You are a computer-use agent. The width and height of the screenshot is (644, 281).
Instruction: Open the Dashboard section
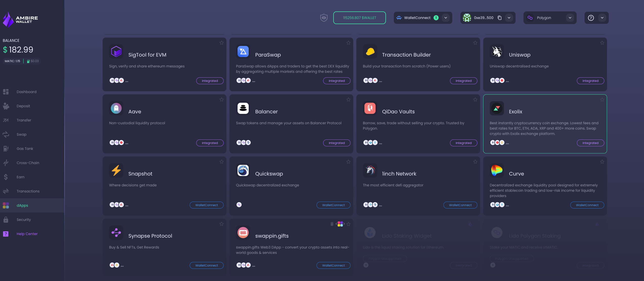[x=26, y=92]
